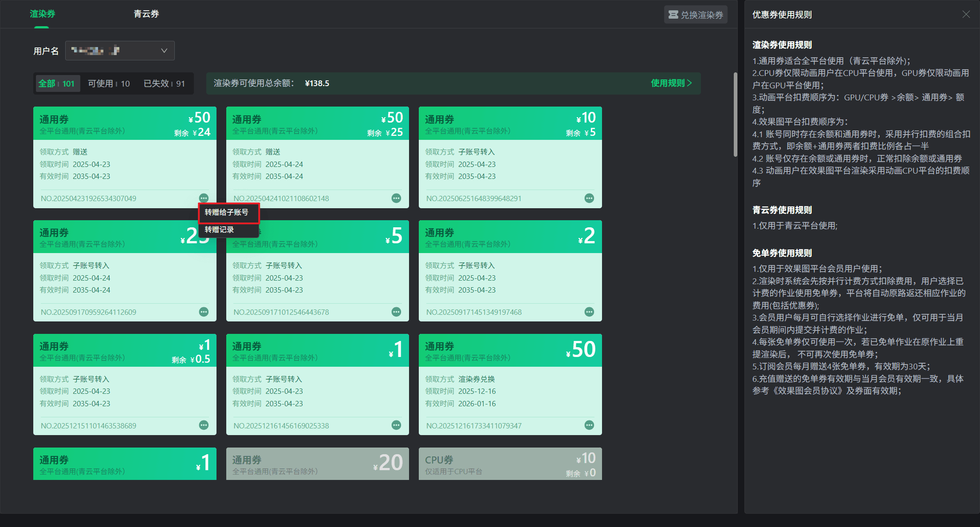Close the 优惠券使用规则 panel
The image size is (980, 527).
(x=966, y=15)
